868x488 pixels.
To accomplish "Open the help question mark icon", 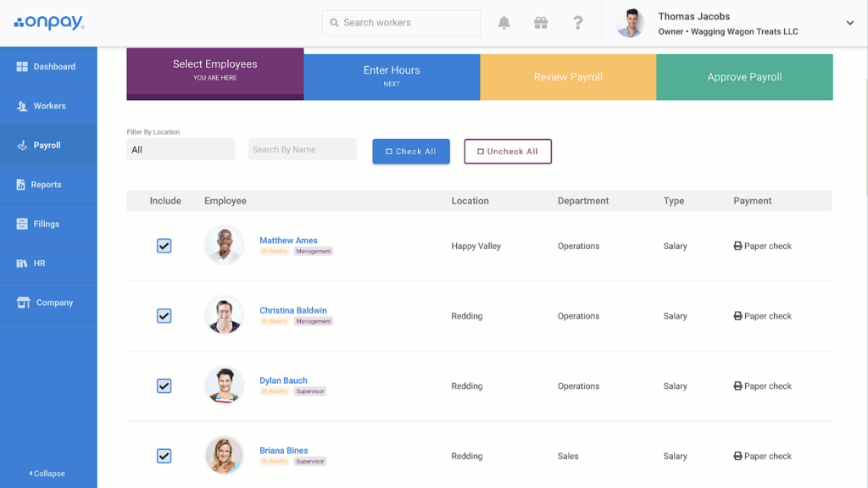I will click(577, 23).
